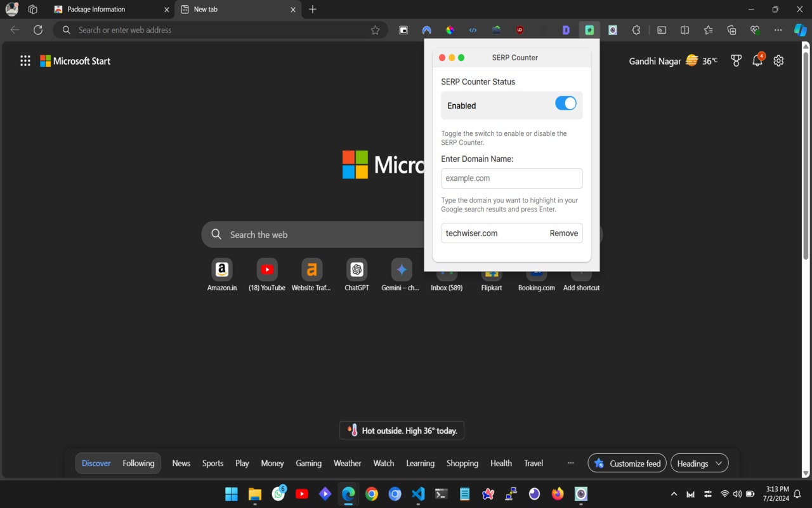Open the Shopping feed category
Viewport: 812px width, 508px height.
point(462,463)
